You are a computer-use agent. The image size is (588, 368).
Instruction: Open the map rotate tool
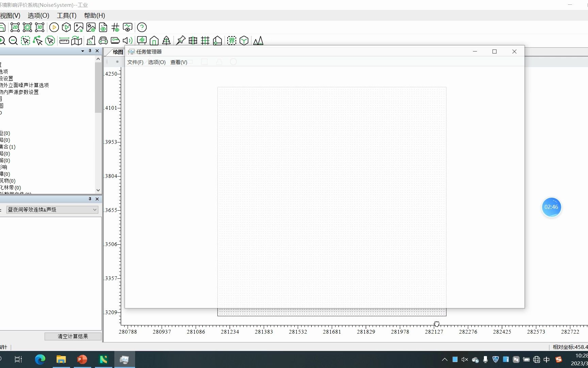point(77,41)
